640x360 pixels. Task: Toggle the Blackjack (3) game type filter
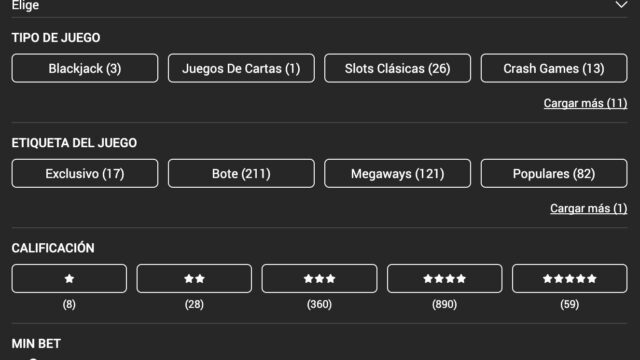tap(85, 68)
